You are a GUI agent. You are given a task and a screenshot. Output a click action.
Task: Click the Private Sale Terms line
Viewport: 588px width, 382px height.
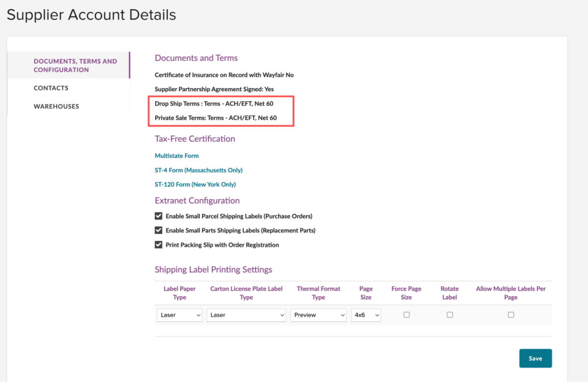(216, 118)
